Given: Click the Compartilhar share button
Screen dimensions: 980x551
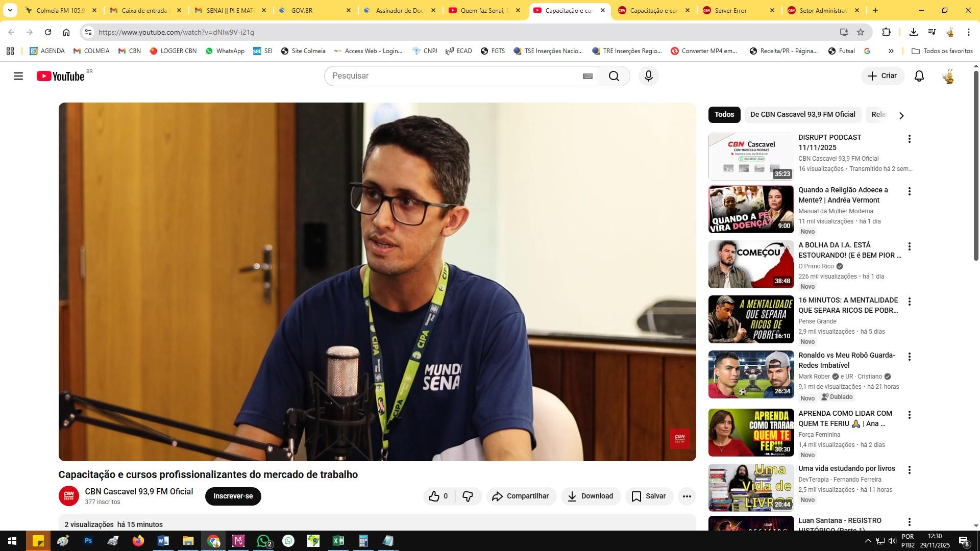Looking at the screenshot, I should coord(521,496).
